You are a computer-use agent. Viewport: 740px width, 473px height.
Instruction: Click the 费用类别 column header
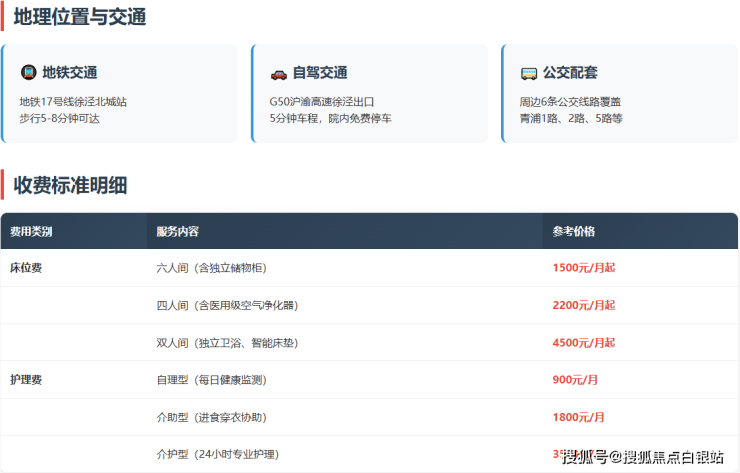coord(31,231)
